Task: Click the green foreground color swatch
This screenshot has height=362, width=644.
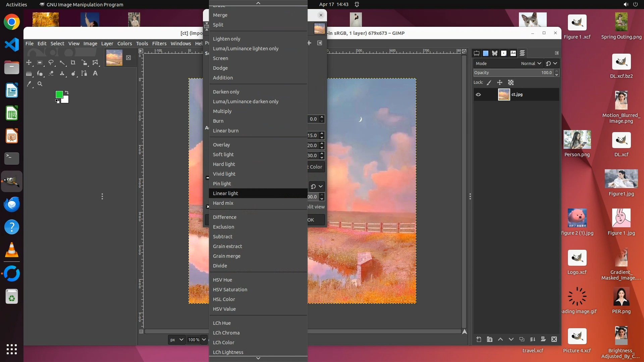Action: tap(59, 95)
